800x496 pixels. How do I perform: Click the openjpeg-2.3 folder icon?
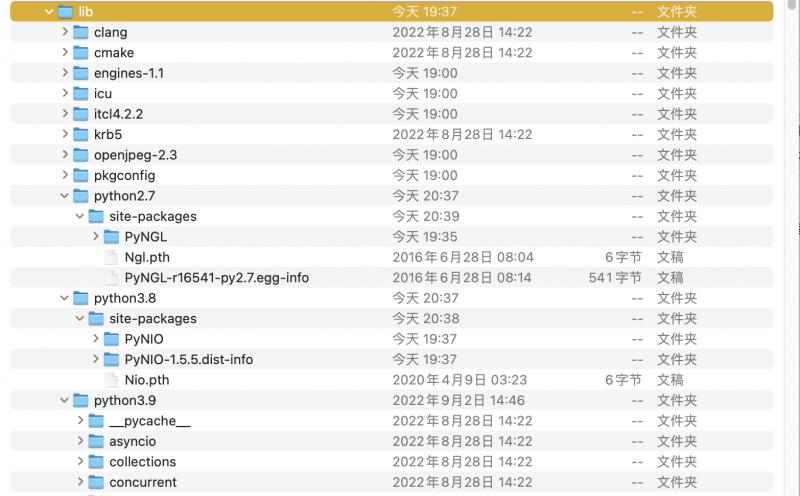click(x=81, y=155)
